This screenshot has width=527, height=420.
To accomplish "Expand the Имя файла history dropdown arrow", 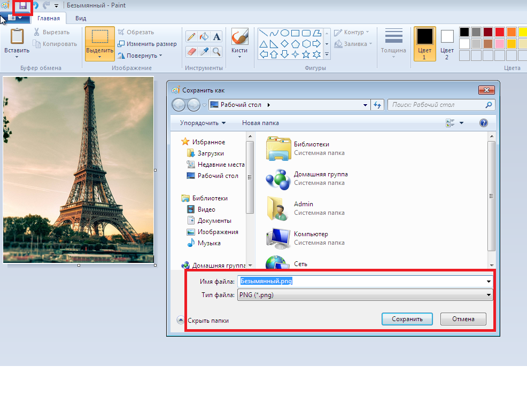I will pos(489,281).
